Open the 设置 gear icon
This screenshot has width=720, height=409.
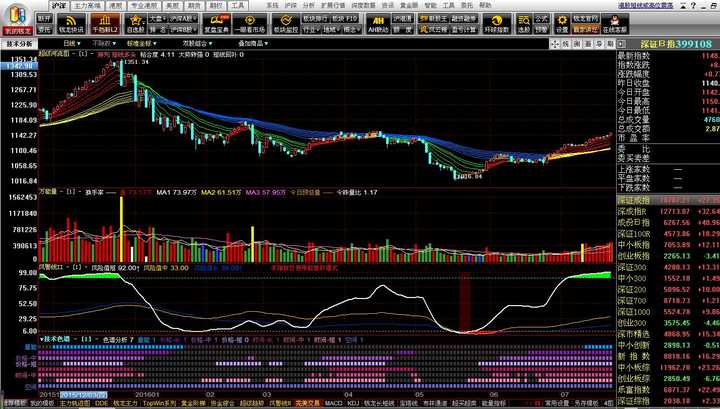pyautogui.click(x=562, y=23)
